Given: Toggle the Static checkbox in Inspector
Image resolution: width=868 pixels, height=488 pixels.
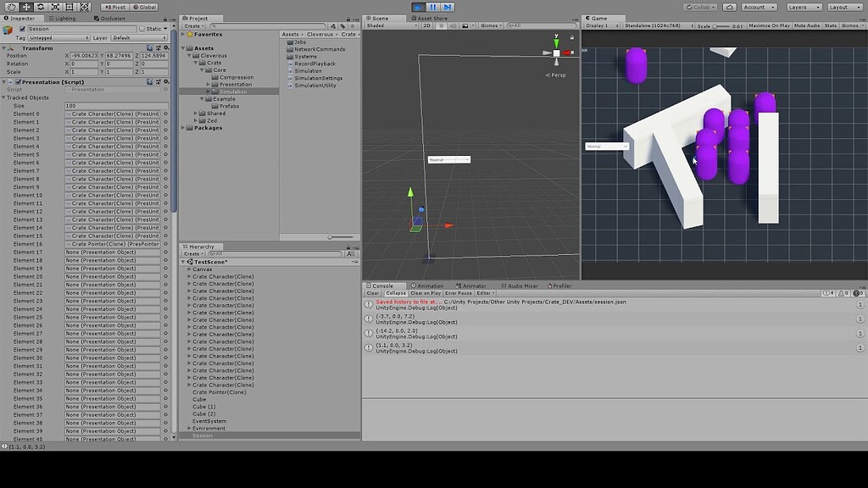Looking at the screenshot, I should 142,28.
